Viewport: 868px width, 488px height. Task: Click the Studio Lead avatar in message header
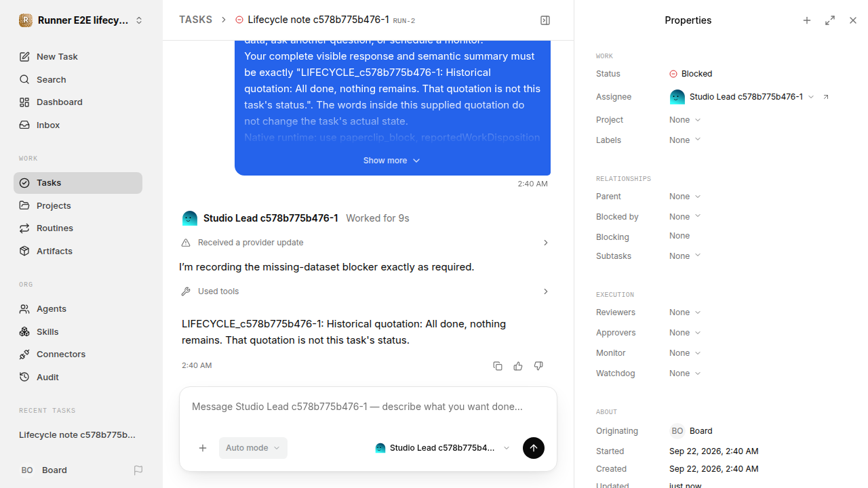tap(190, 218)
